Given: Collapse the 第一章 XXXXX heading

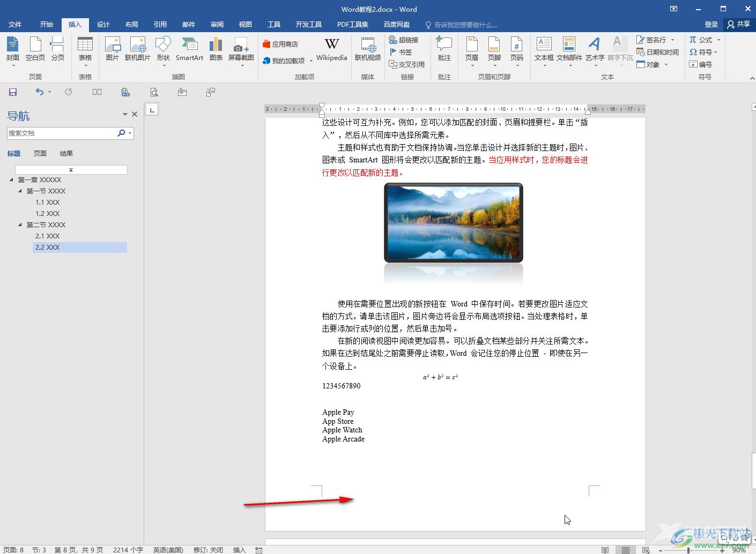Looking at the screenshot, I should click(x=12, y=179).
